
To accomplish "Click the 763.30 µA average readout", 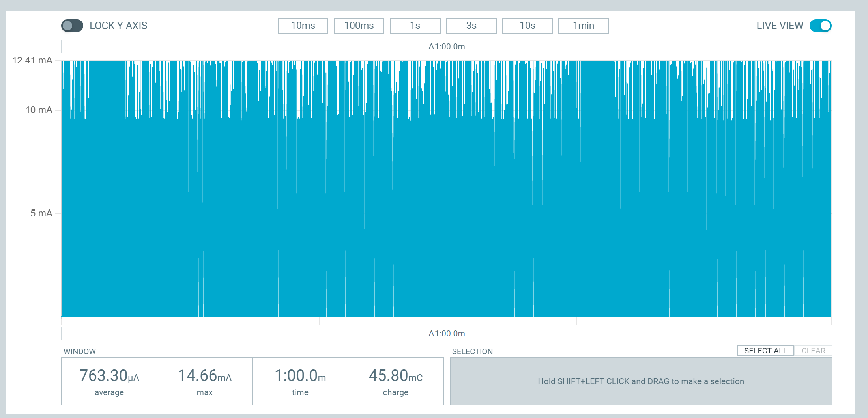I will pyautogui.click(x=109, y=381).
